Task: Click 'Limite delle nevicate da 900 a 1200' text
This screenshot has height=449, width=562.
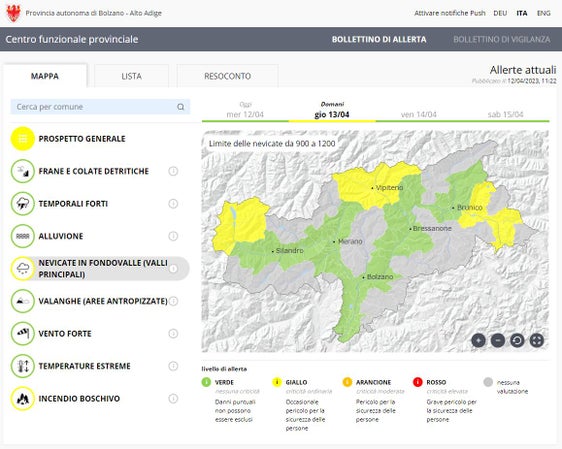Action: pos(272,144)
